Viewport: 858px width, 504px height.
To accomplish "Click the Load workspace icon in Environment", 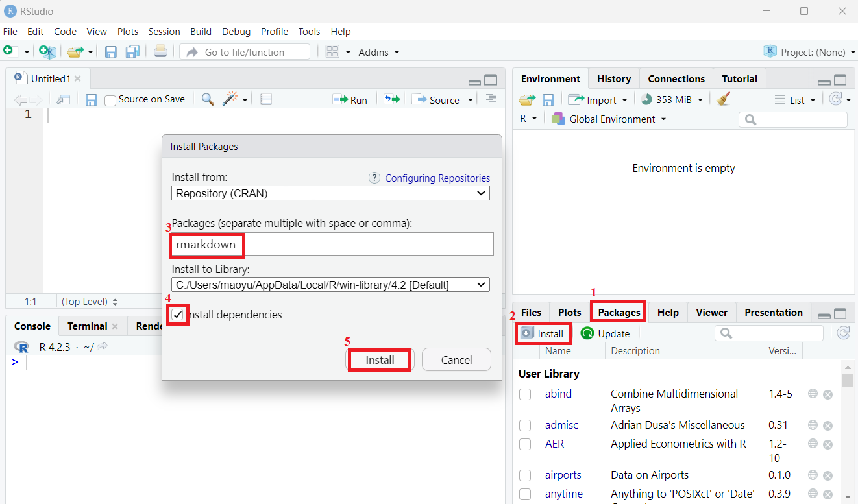I will pos(528,99).
